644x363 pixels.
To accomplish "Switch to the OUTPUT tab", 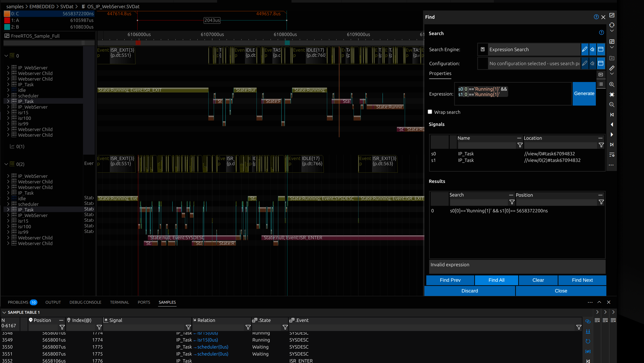I will click(x=53, y=302).
